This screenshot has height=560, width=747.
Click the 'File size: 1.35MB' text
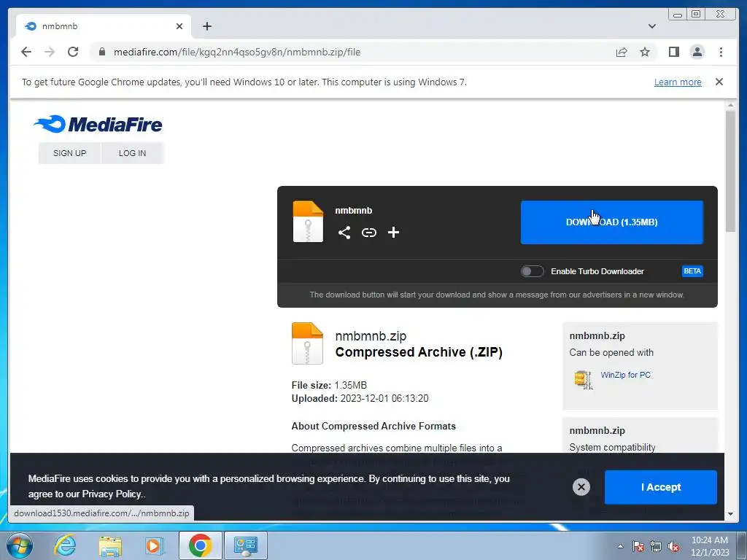(329, 385)
